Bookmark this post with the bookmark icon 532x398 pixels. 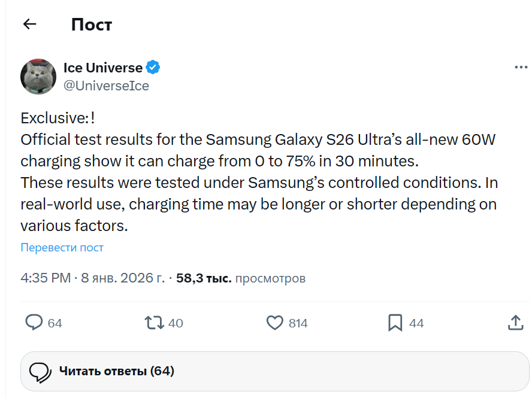pos(395,323)
